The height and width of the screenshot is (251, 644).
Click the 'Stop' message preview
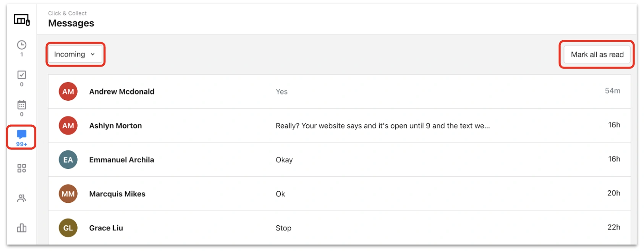(x=283, y=228)
